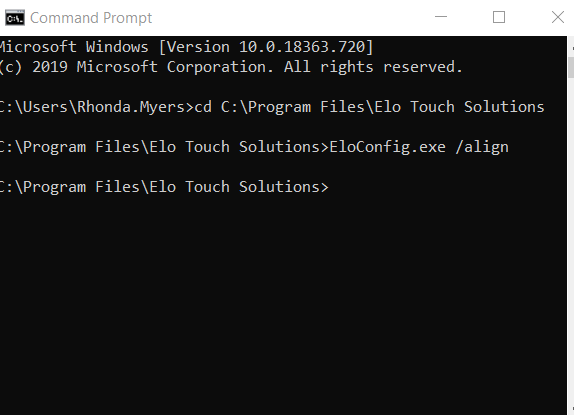Click "EloConfig.exe" in the command line
574x415 pixels.
click(388, 147)
